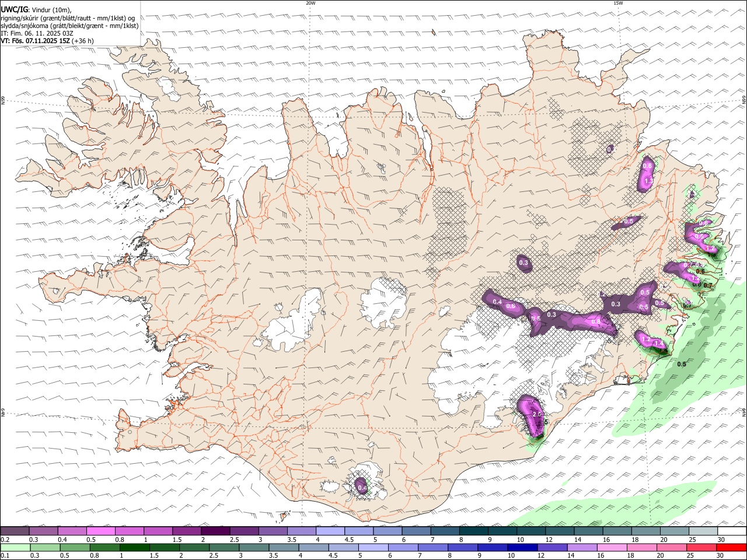Image resolution: width=747 pixels, height=560 pixels.
Task: Click the '20W' longitude label
Action: pyautogui.click(x=310, y=3)
